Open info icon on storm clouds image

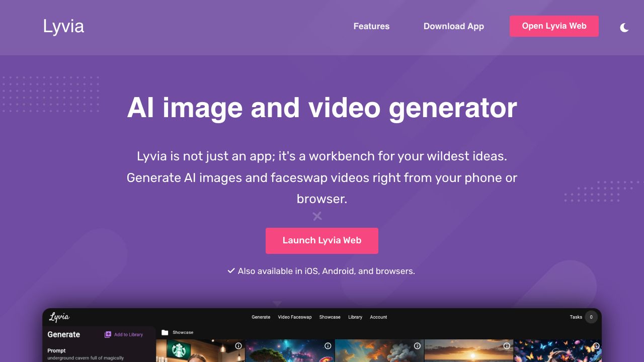point(417,346)
